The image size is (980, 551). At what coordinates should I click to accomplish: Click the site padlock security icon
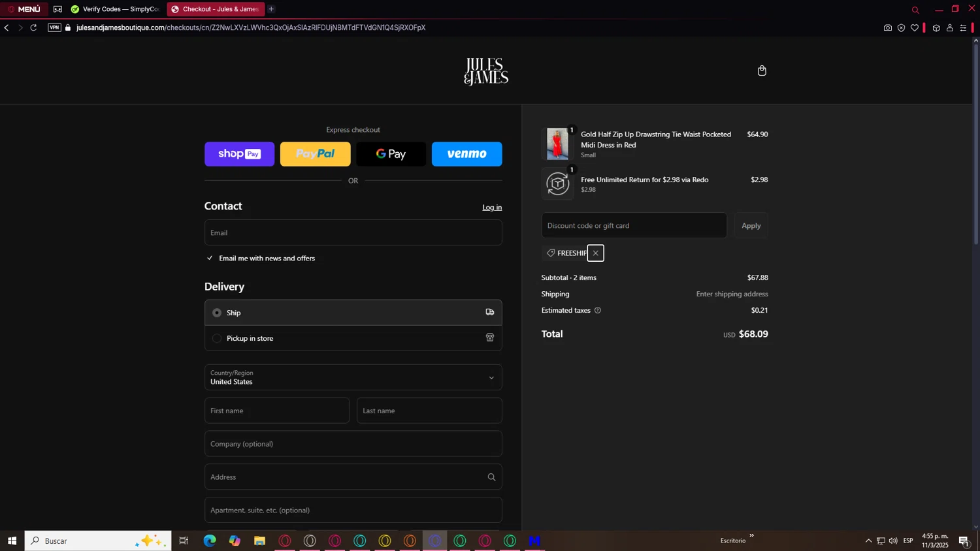click(x=68, y=27)
